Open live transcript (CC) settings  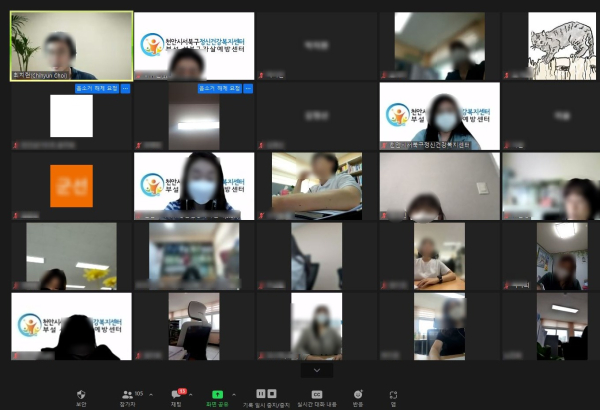click(x=317, y=394)
